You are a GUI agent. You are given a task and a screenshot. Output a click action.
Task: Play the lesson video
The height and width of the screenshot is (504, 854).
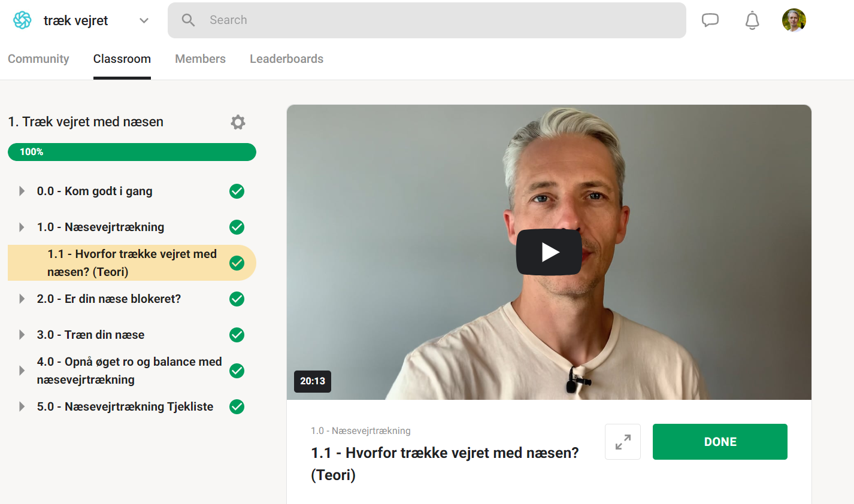(x=549, y=252)
